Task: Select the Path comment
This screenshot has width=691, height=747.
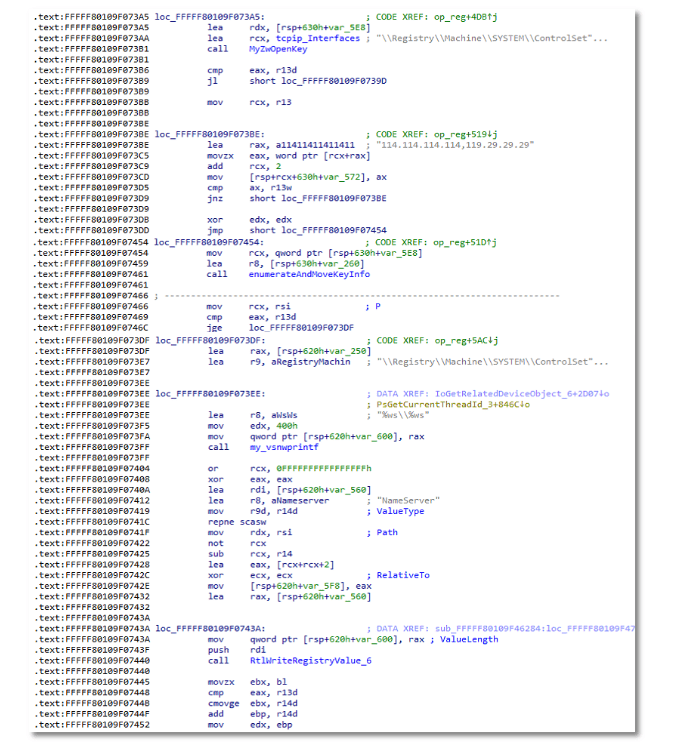Action: (x=387, y=533)
